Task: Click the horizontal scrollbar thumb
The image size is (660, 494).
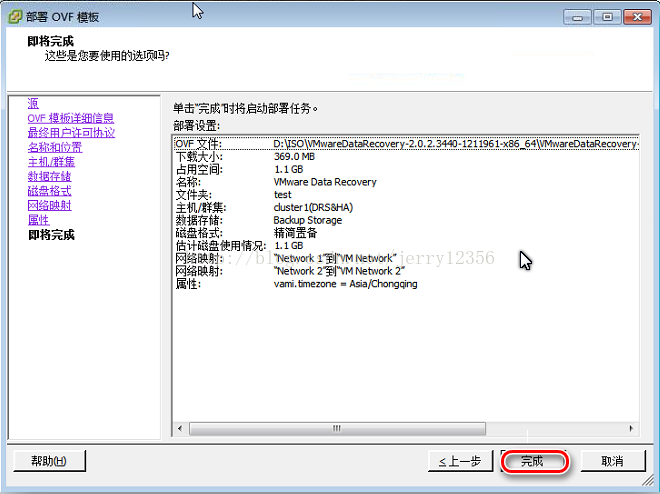Action: click(x=337, y=428)
